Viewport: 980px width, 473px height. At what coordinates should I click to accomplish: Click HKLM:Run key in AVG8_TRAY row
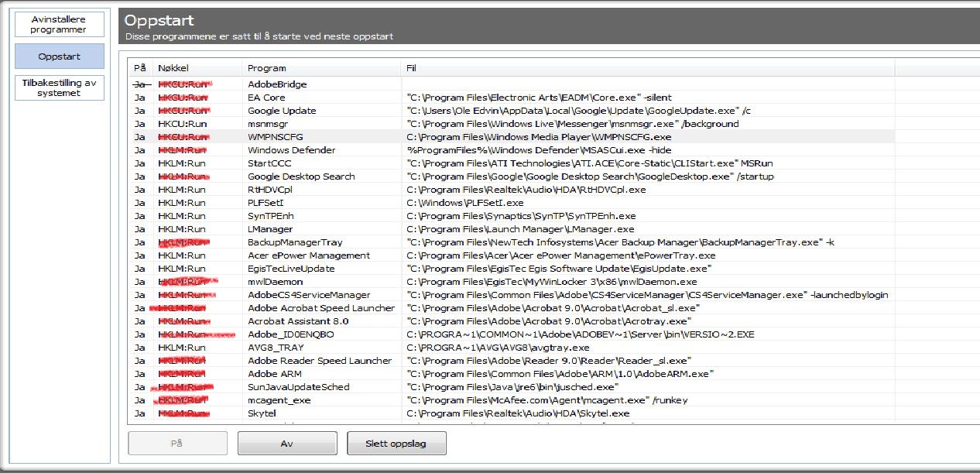182,348
